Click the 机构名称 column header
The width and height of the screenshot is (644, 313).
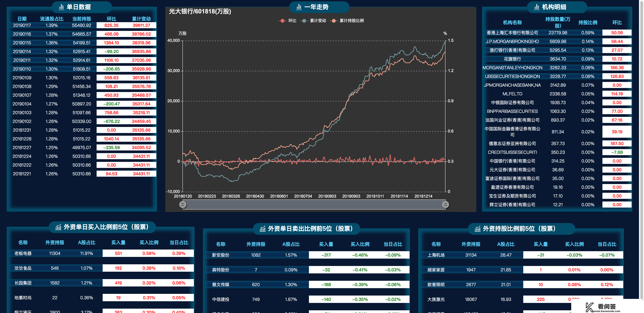[x=512, y=23]
